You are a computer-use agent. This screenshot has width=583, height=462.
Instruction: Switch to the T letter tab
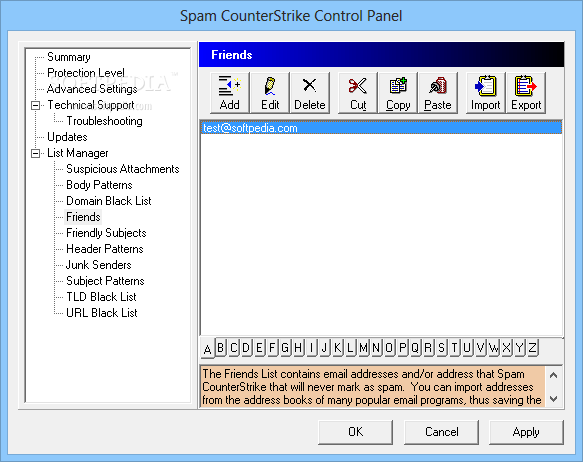pos(454,348)
